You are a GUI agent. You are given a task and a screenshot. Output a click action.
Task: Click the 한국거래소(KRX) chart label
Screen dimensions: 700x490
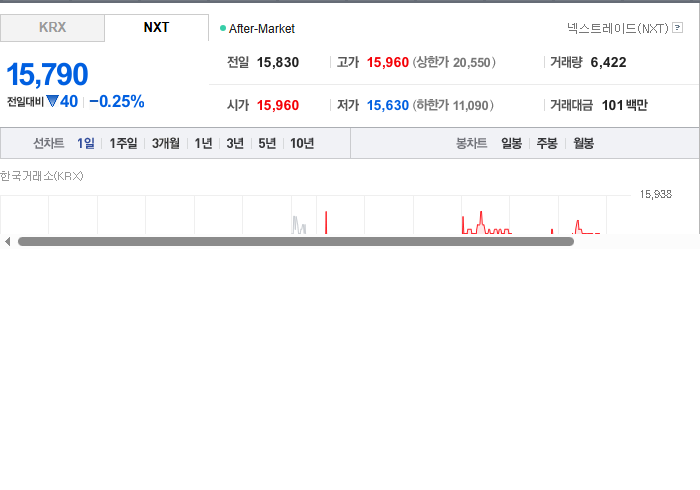coord(42,176)
